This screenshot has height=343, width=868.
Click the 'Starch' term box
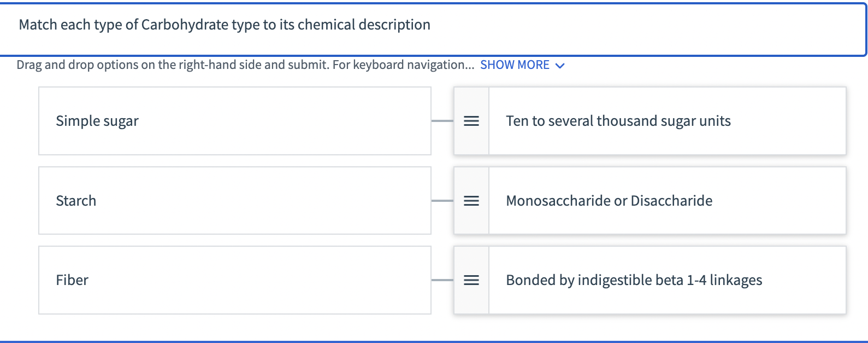tap(234, 201)
